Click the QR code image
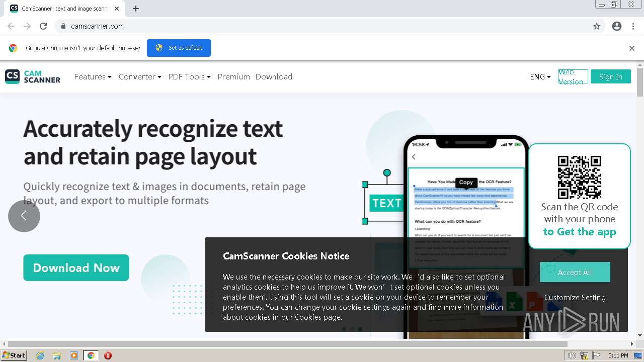The height and width of the screenshot is (362, 644). (x=580, y=177)
